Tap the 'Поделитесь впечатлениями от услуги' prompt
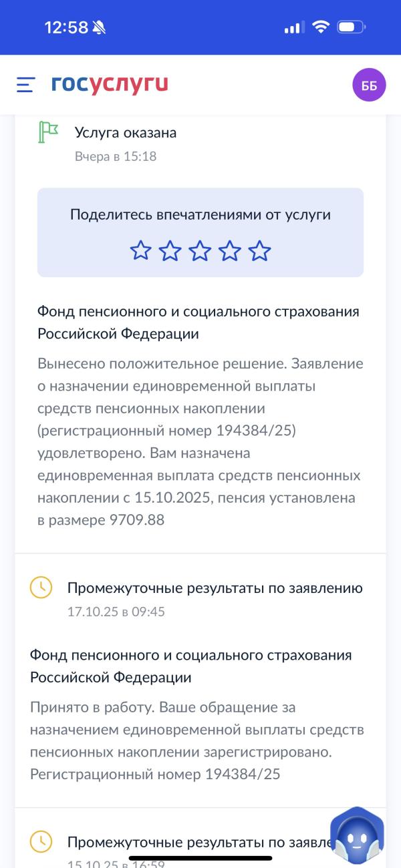The height and width of the screenshot is (868, 401). pyautogui.click(x=200, y=214)
